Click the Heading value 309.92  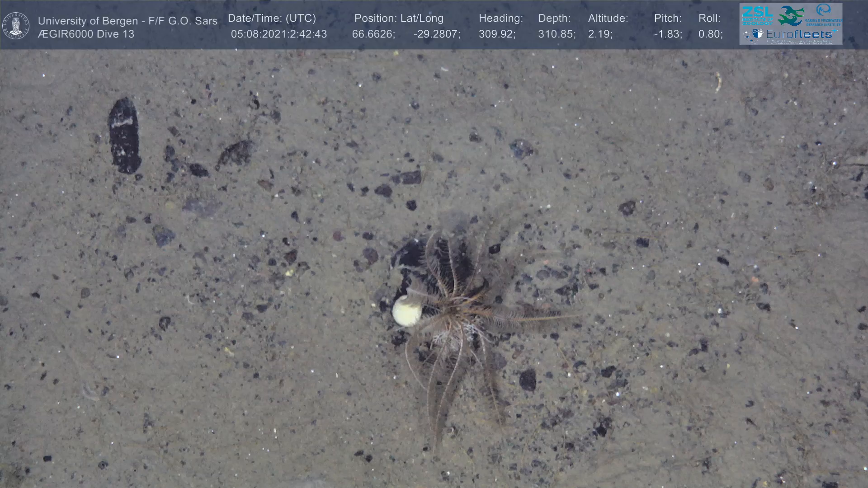(x=497, y=34)
